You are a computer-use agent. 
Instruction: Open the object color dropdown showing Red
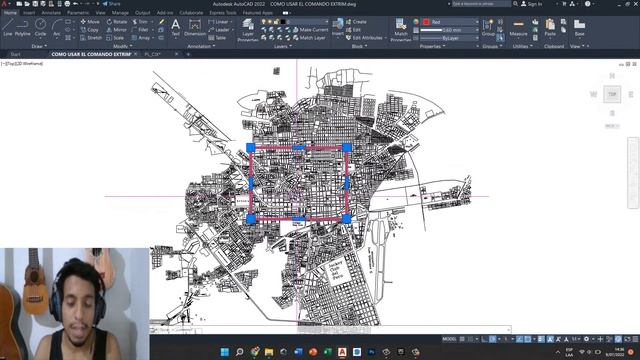pyautogui.click(x=450, y=22)
